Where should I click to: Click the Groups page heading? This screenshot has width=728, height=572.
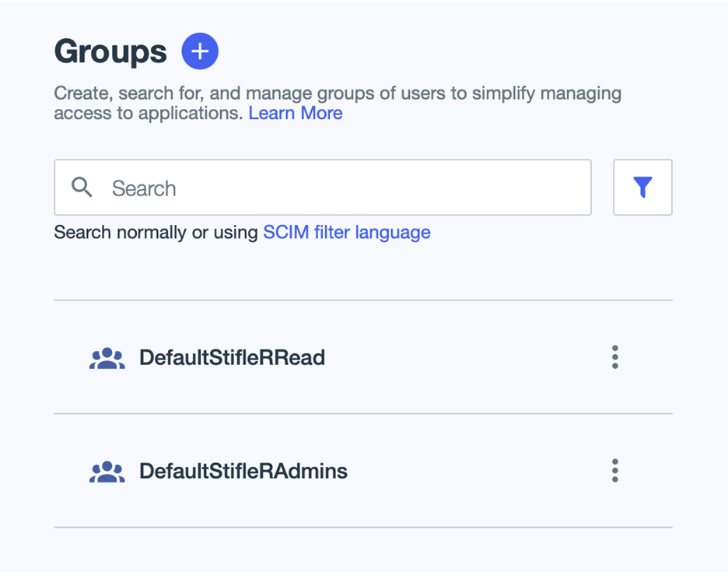click(110, 52)
